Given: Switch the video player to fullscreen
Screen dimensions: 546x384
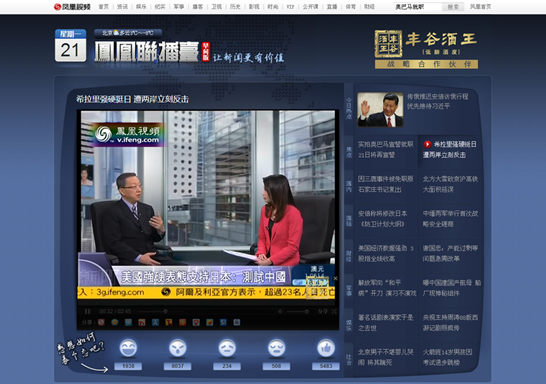Looking at the screenshot, I should tap(334, 311).
